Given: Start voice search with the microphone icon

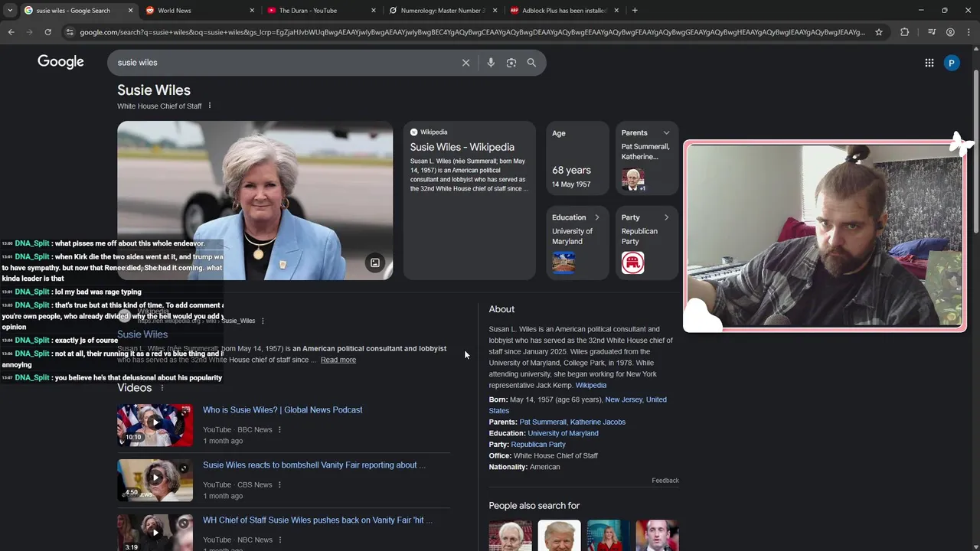Looking at the screenshot, I should [x=491, y=63].
